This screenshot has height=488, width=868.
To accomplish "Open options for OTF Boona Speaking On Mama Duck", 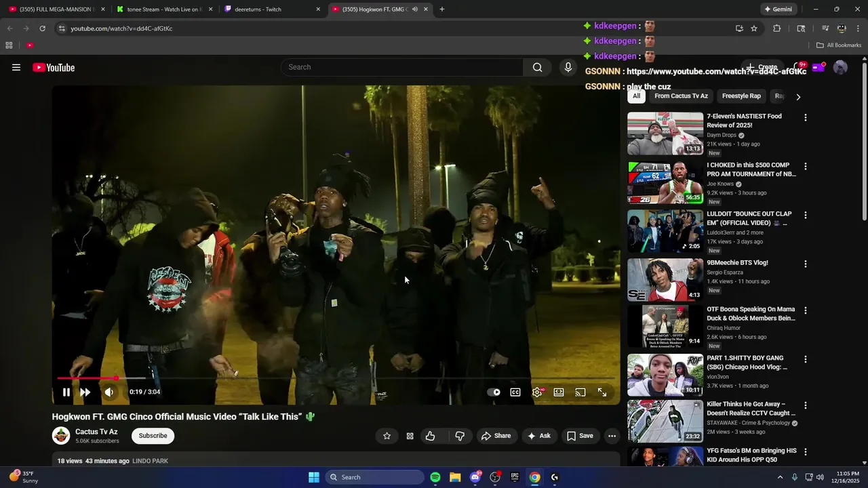I will tap(806, 311).
